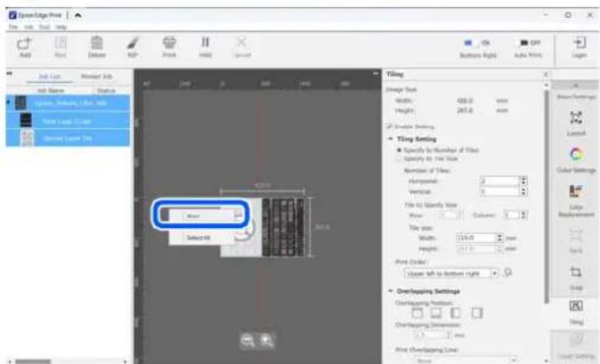Click the zoom out magnifier in preview
600x364 pixels.
[247, 340]
